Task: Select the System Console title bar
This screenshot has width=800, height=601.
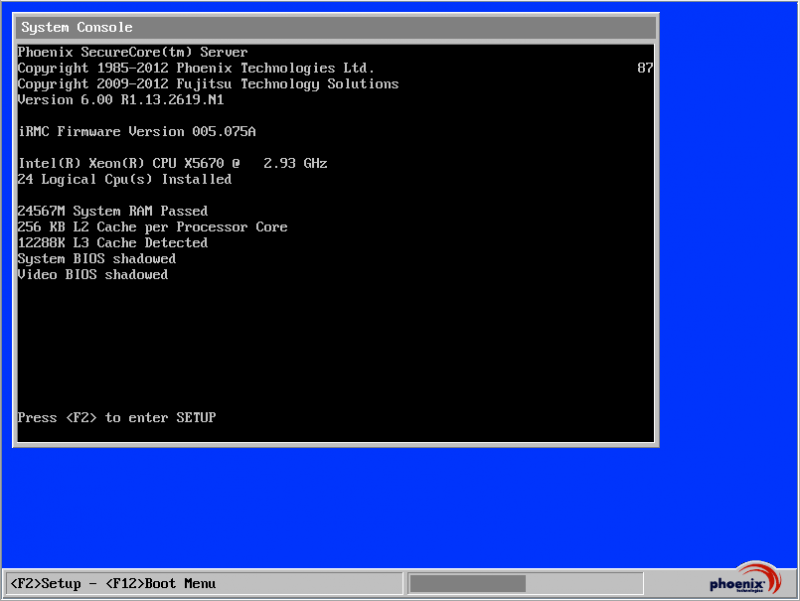Action: point(336,27)
